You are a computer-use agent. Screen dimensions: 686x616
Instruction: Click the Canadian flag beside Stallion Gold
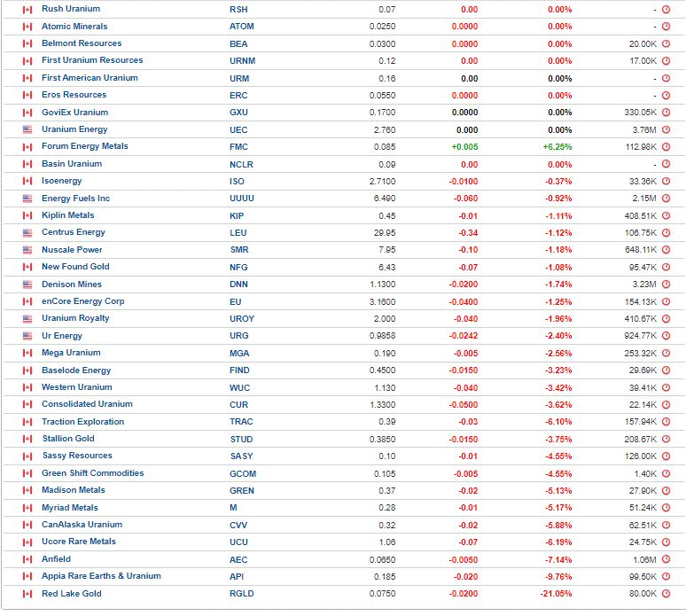(27, 439)
